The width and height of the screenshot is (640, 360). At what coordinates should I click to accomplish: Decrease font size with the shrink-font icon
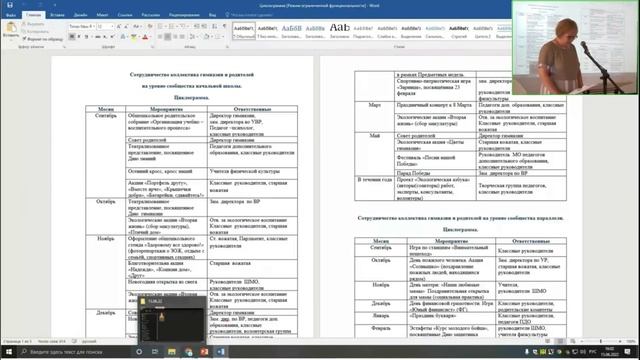(126, 27)
